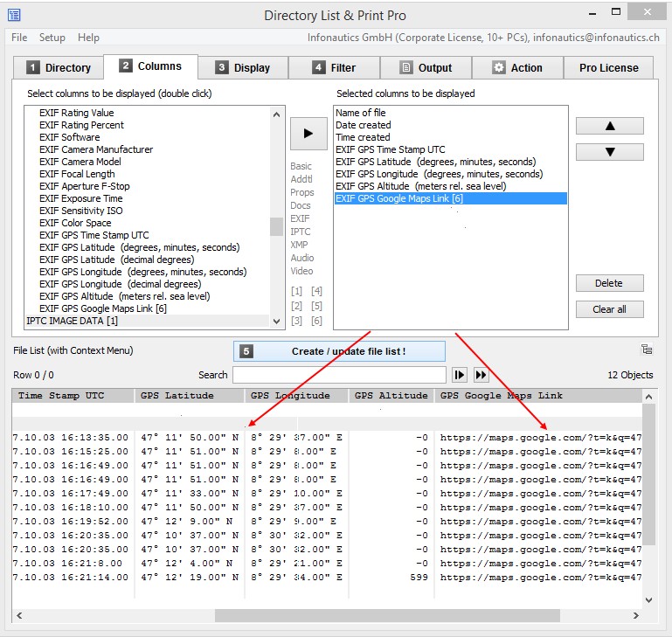Jump to Basic column group
672x637 pixels.
pyautogui.click(x=301, y=166)
